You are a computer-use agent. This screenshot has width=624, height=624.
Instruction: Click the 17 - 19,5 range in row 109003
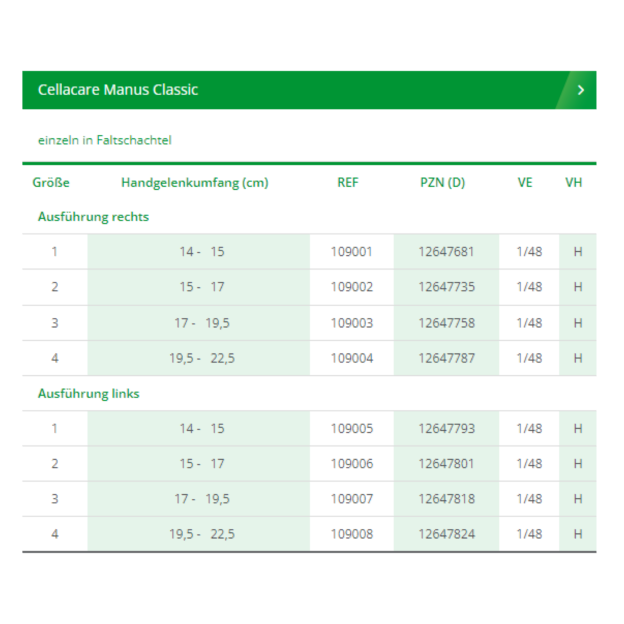[202, 323]
